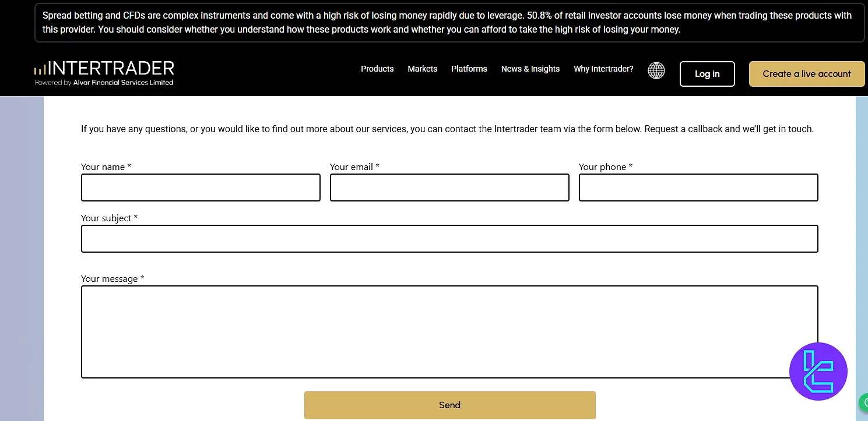
Task: Click into the "Your name" field
Action: (x=201, y=187)
